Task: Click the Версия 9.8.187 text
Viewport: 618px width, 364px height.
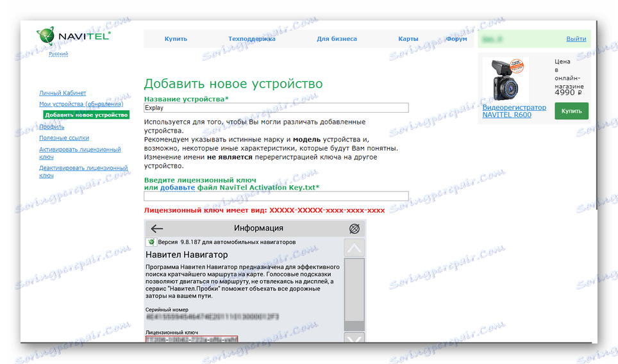Action: 227,242
